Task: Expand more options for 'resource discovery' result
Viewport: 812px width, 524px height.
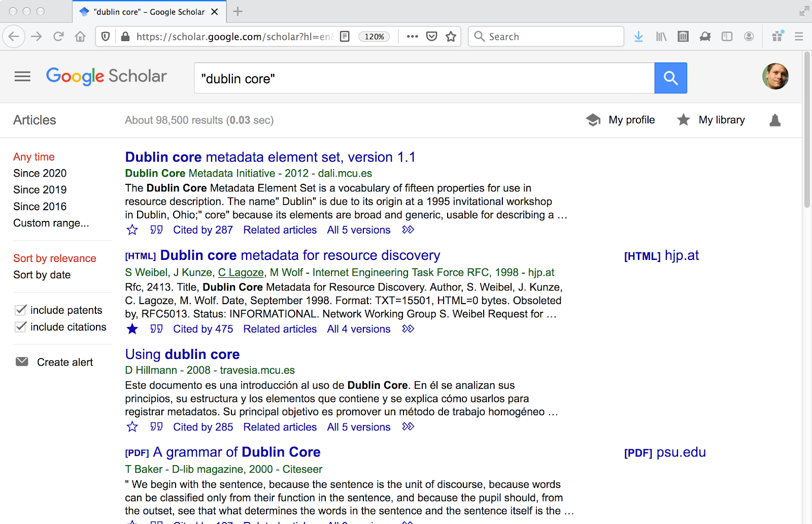Action: [408, 329]
